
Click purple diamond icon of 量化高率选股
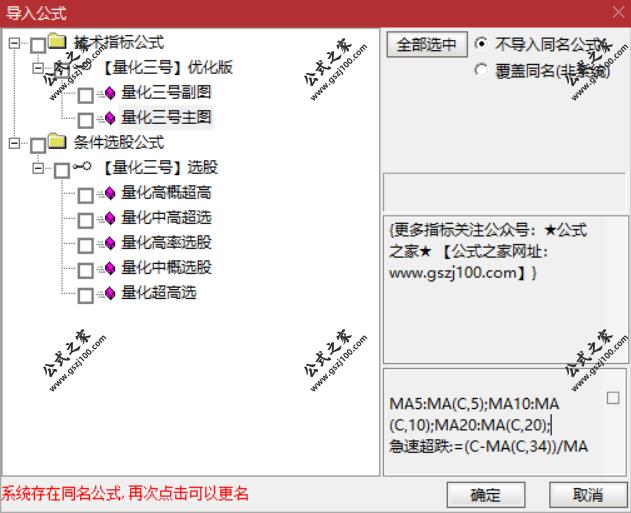[x=110, y=243]
